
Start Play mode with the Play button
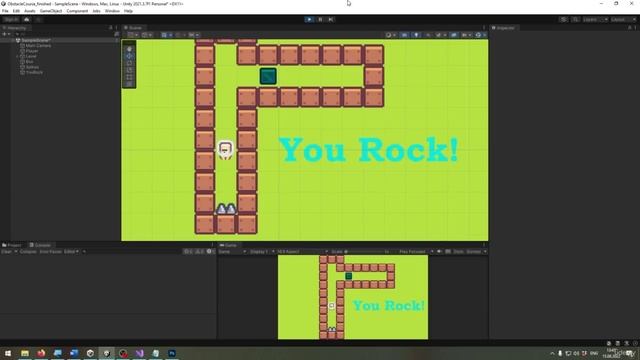(309, 19)
